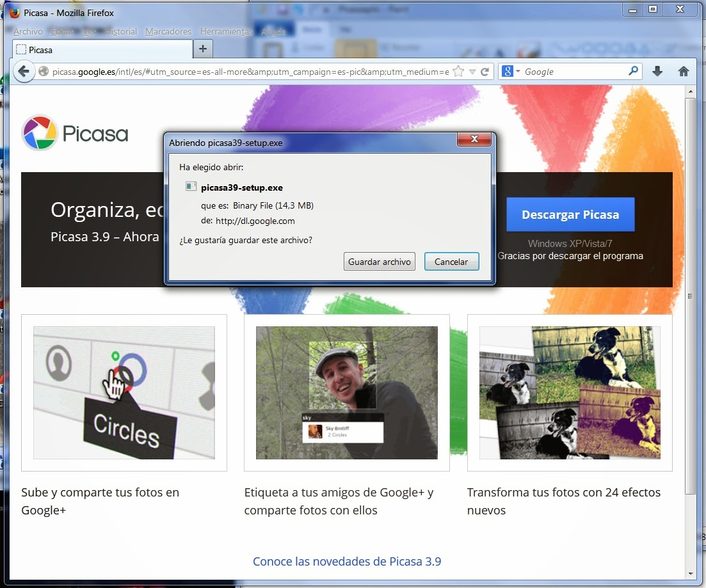Click the picasa39-setup.exe file icon
The image size is (706, 588).
click(191, 186)
